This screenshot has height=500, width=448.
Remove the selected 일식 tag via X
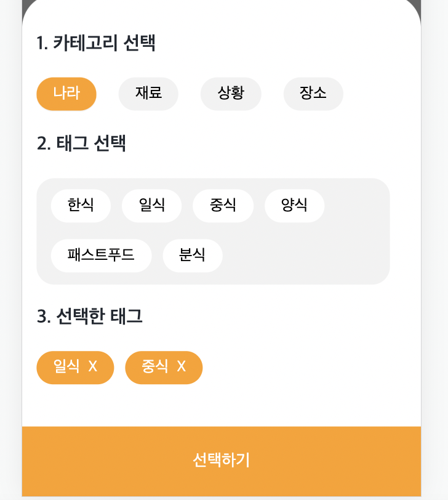pos(93,367)
